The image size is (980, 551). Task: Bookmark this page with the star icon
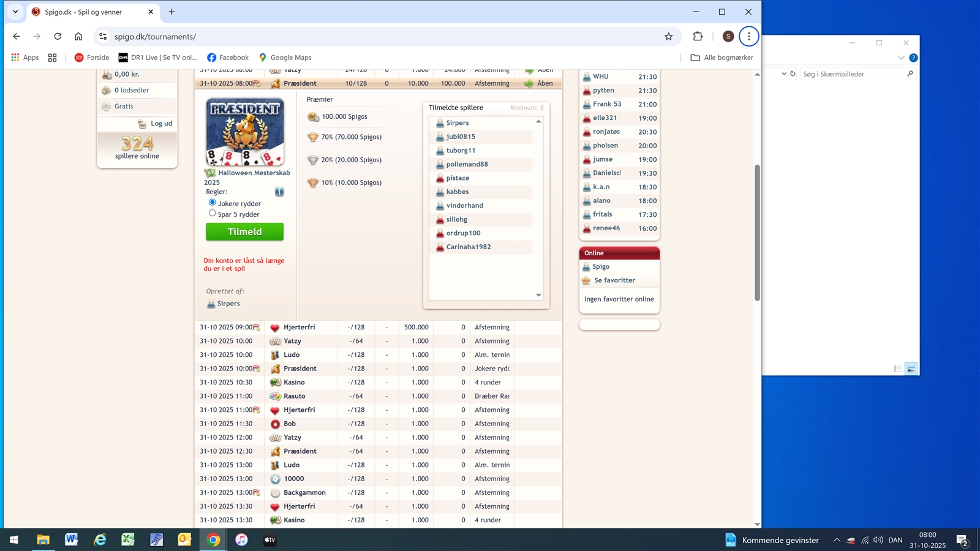[x=668, y=37]
